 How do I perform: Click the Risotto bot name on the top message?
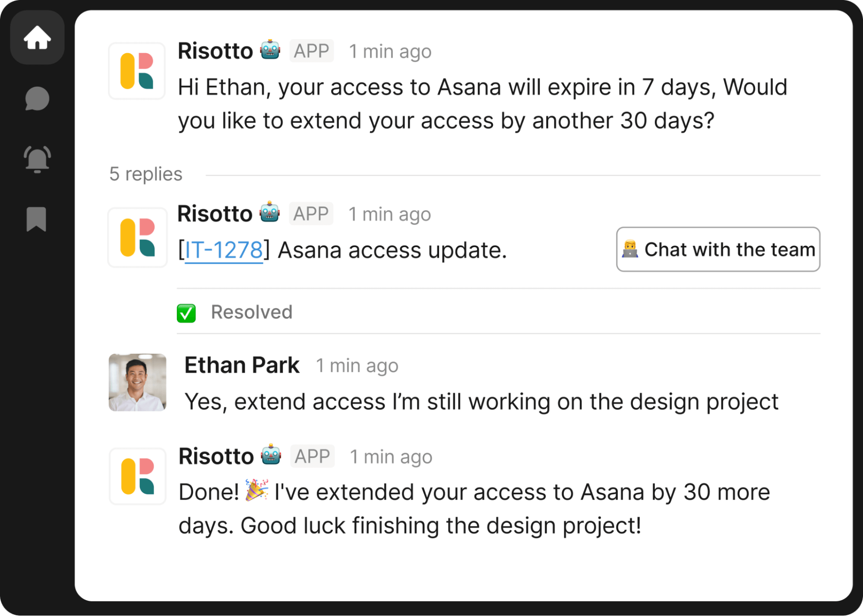[215, 50]
